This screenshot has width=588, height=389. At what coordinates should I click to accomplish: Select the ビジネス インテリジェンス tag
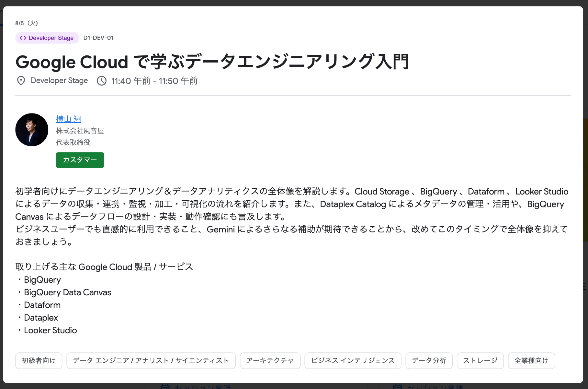[353, 360]
